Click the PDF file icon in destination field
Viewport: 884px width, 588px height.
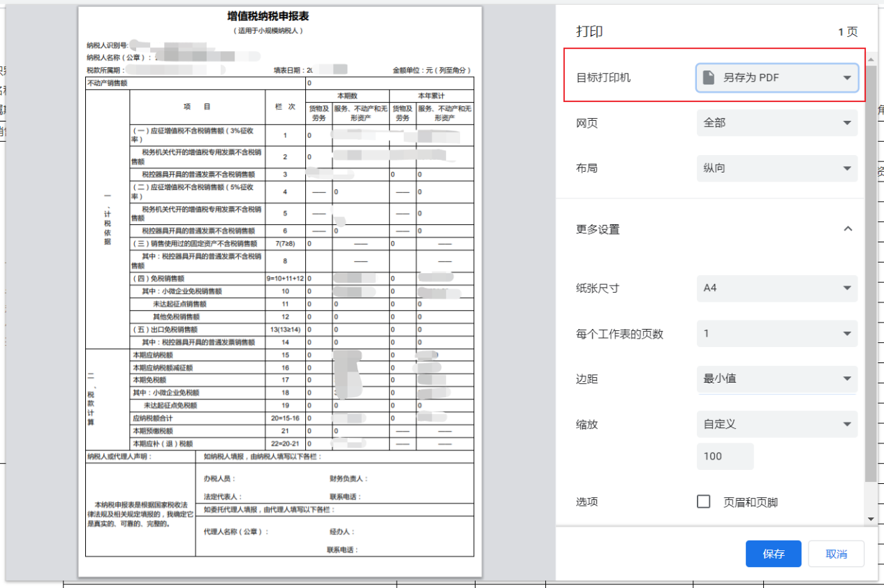(709, 78)
